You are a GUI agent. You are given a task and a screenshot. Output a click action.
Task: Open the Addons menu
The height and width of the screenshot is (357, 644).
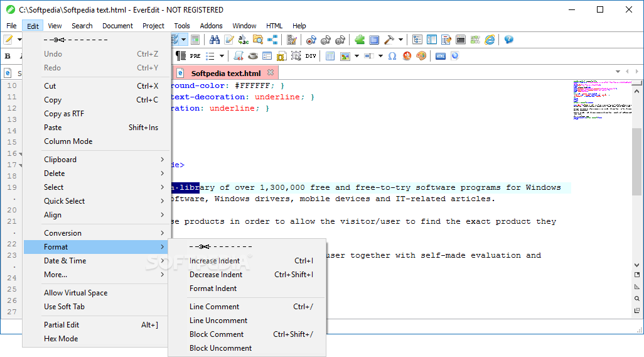[211, 26]
